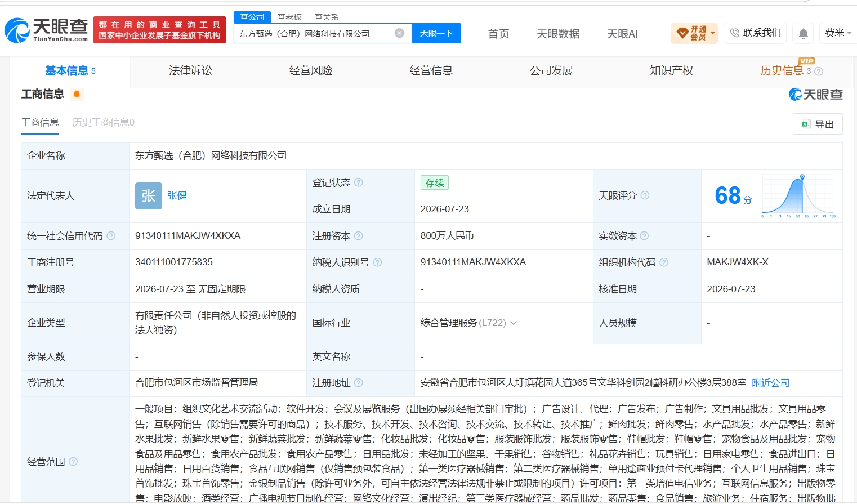
Task: Click the TianYanCha logo
Action: click(46, 30)
